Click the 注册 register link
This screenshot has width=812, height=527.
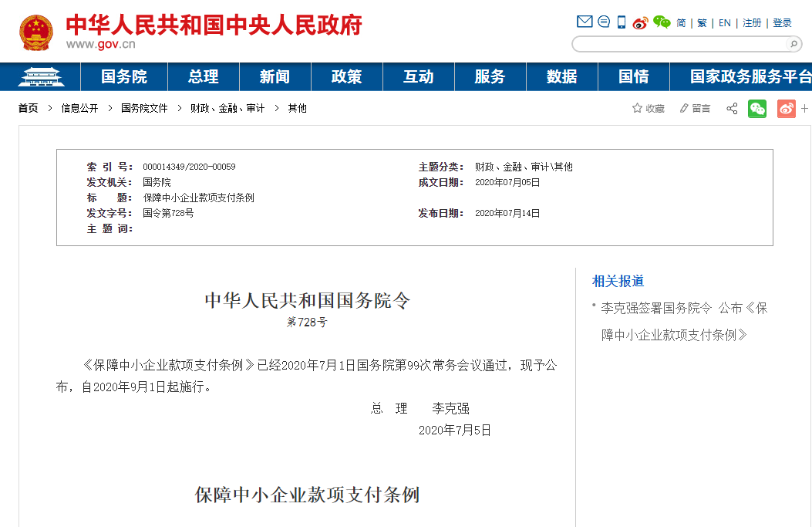752,23
